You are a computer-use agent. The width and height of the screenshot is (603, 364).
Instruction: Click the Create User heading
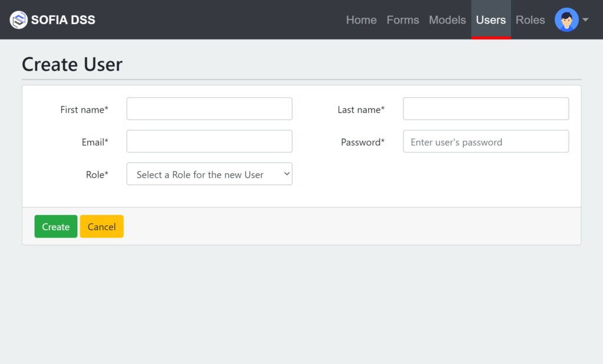click(x=72, y=64)
